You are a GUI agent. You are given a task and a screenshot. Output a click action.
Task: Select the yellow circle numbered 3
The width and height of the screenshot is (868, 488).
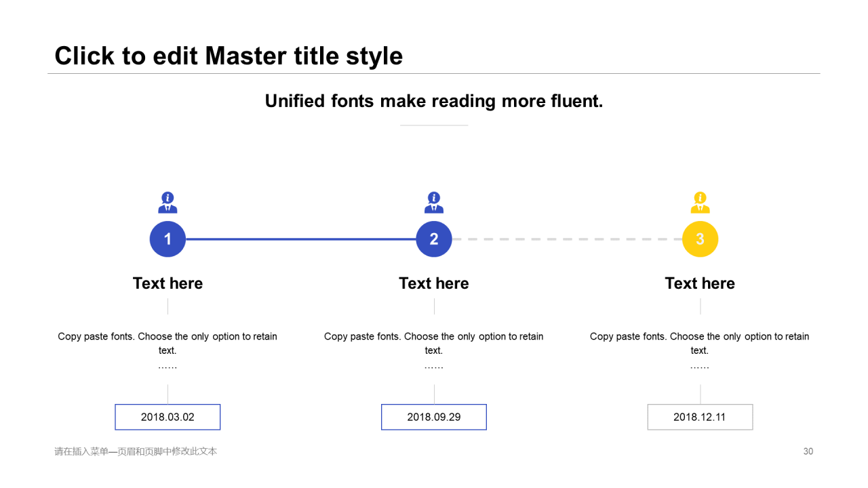[x=700, y=239]
